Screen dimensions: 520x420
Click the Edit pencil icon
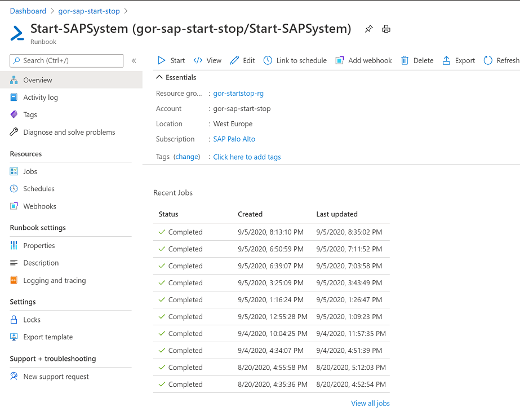click(x=234, y=60)
